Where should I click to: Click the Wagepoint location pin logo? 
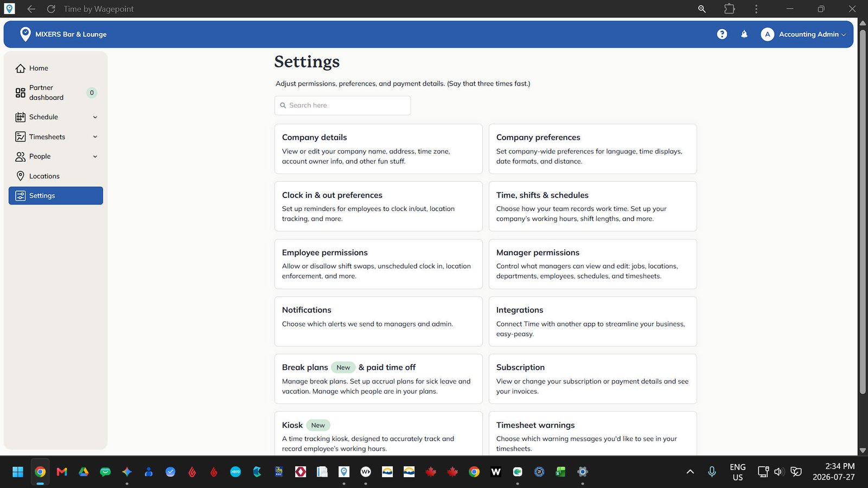point(25,34)
